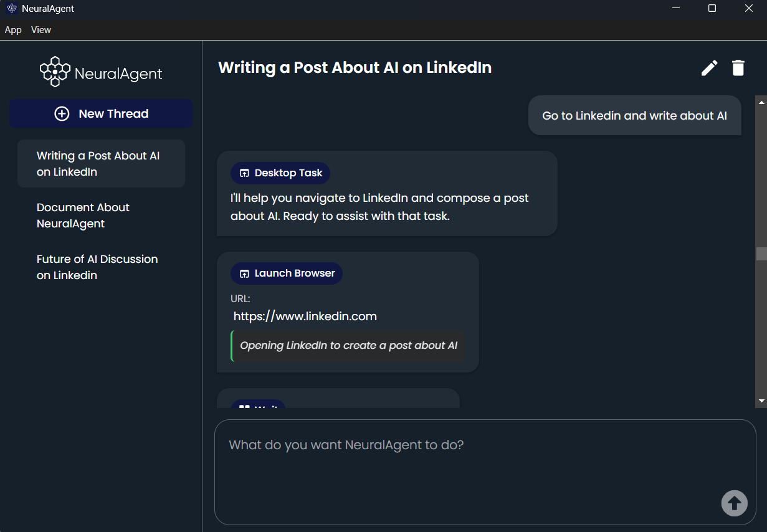Click the plus icon in New Thread
767x532 pixels.
tap(62, 113)
